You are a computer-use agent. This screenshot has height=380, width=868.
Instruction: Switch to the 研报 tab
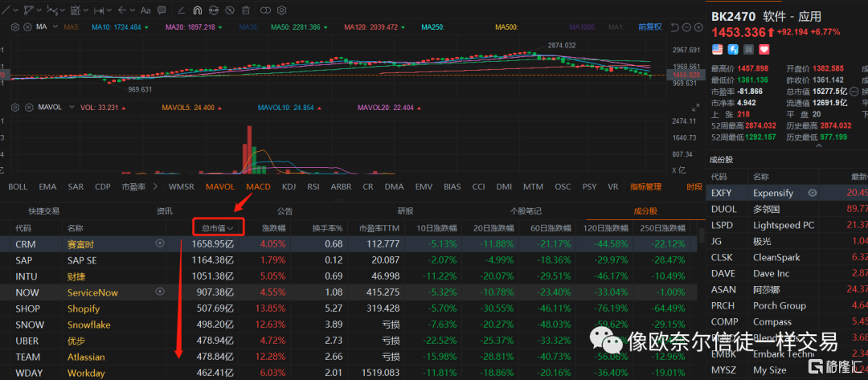coord(405,210)
